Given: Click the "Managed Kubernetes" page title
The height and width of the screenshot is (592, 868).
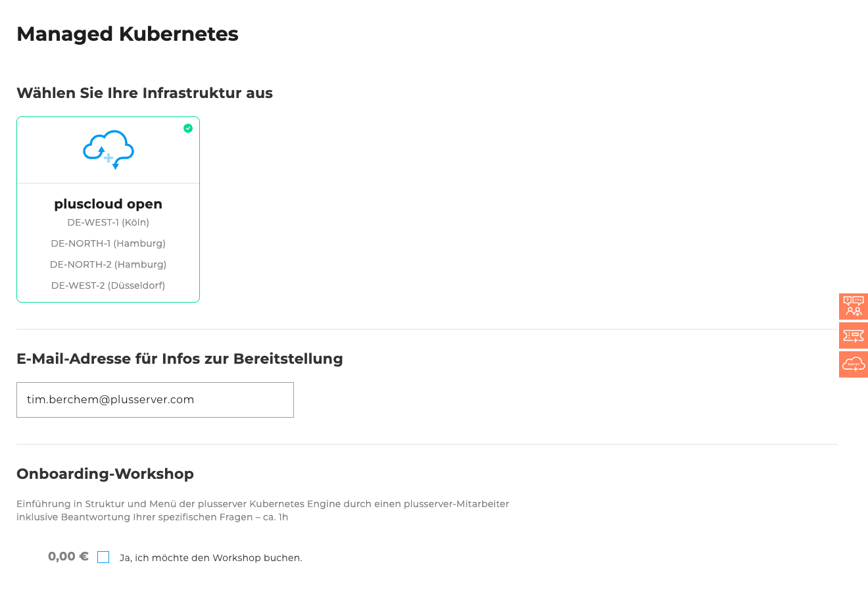Looking at the screenshot, I should pyautogui.click(x=128, y=34).
